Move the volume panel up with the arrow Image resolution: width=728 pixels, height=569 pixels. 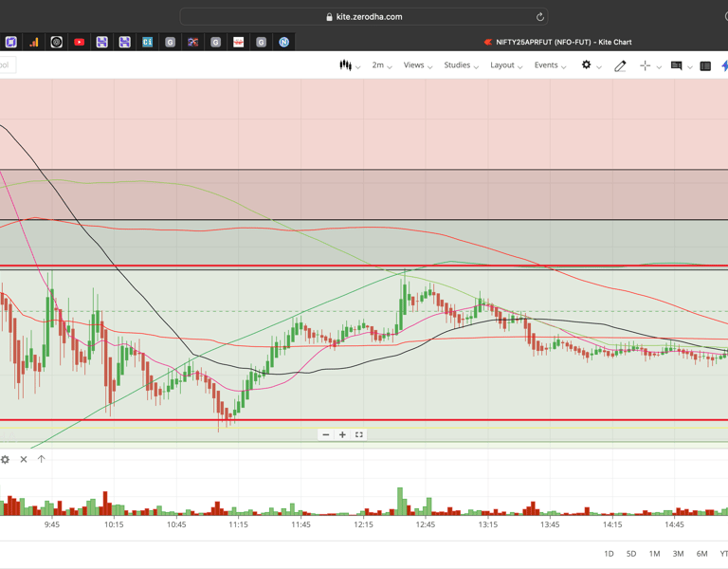click(42, 459)
